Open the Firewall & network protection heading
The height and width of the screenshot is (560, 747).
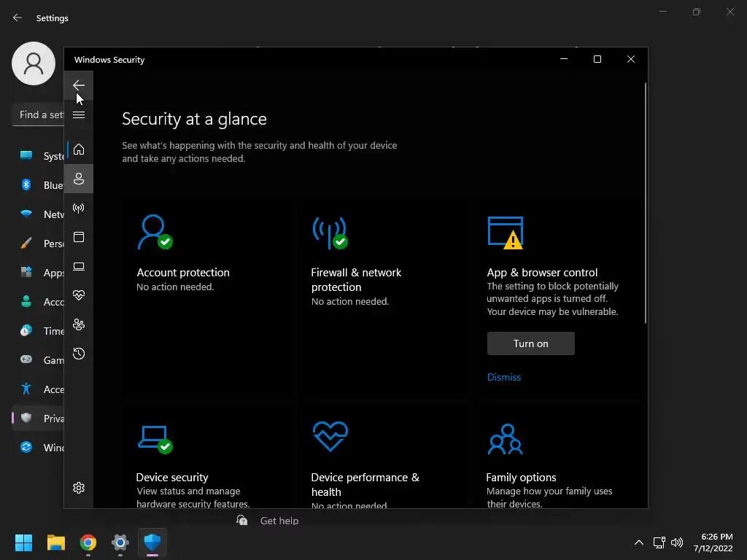(356, 279)
